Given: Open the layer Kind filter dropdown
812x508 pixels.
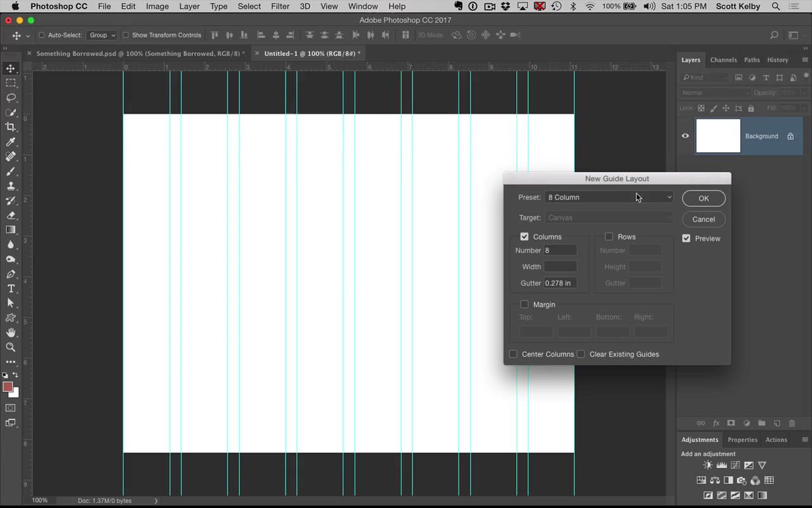Looking at the screenshot, I should (705, 77).
